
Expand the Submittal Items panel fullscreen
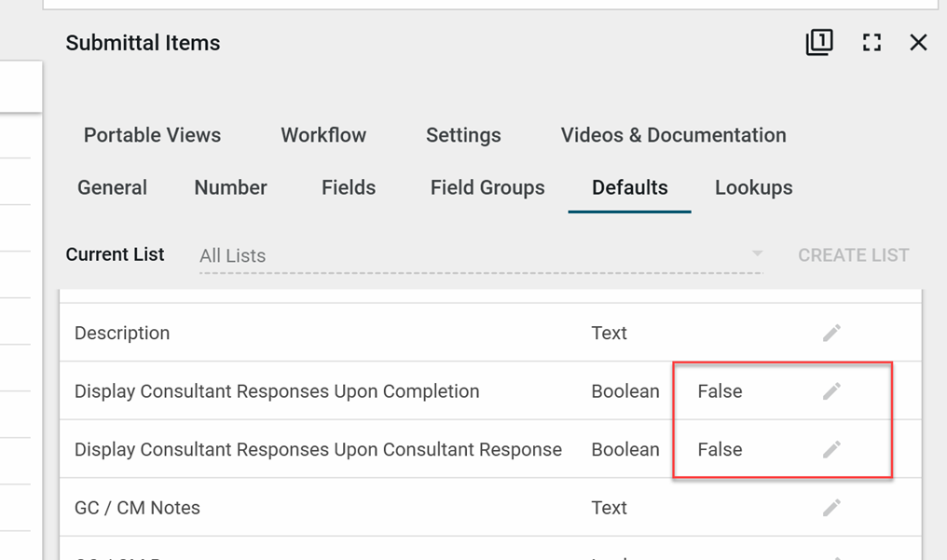872,43
